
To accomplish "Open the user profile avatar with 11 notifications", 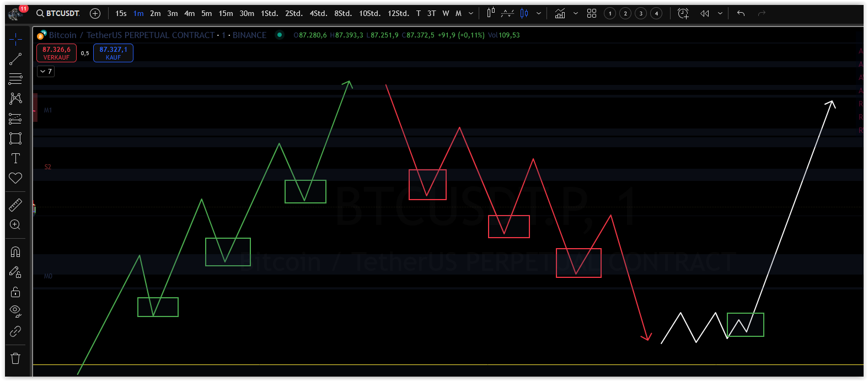I will click(15, 13).
